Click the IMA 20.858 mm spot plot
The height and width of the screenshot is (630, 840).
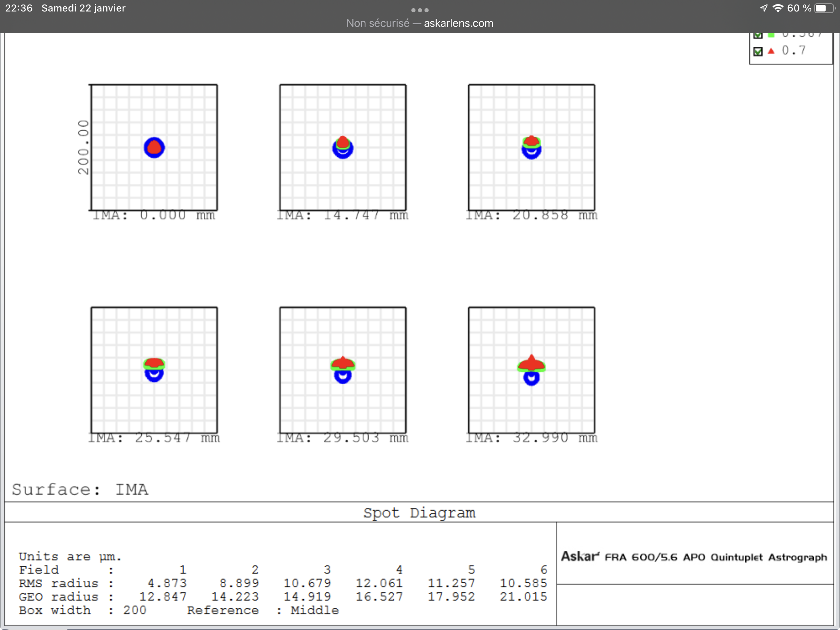[x=532, y=148]
